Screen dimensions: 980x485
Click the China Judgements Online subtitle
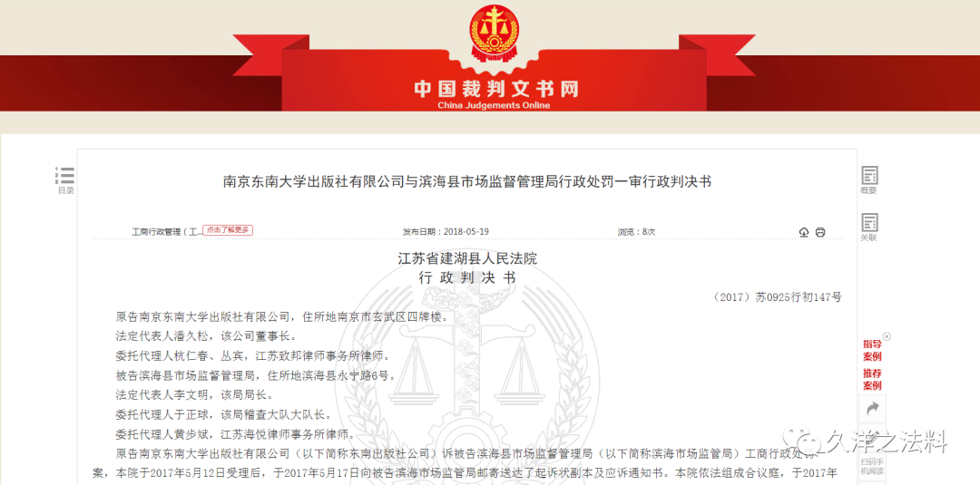[x=494, y=105]
